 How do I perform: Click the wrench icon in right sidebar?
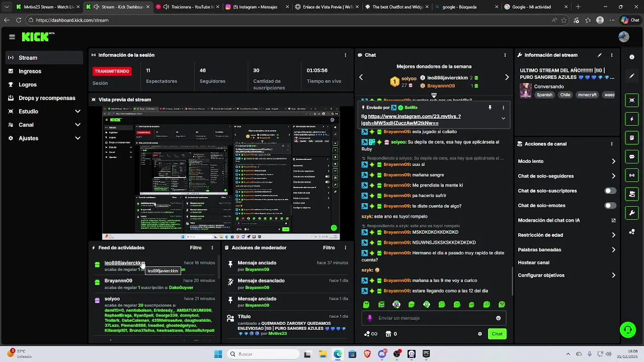click(632, 213)
